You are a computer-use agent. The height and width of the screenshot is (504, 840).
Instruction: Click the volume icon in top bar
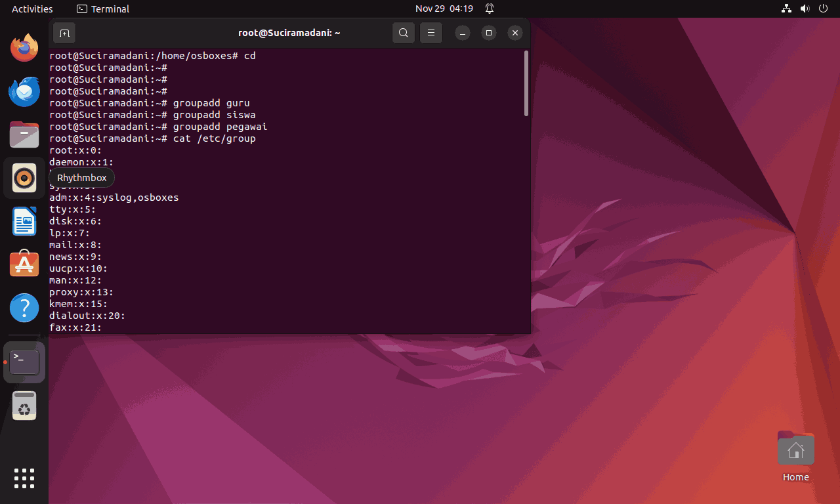pos(805,9)
